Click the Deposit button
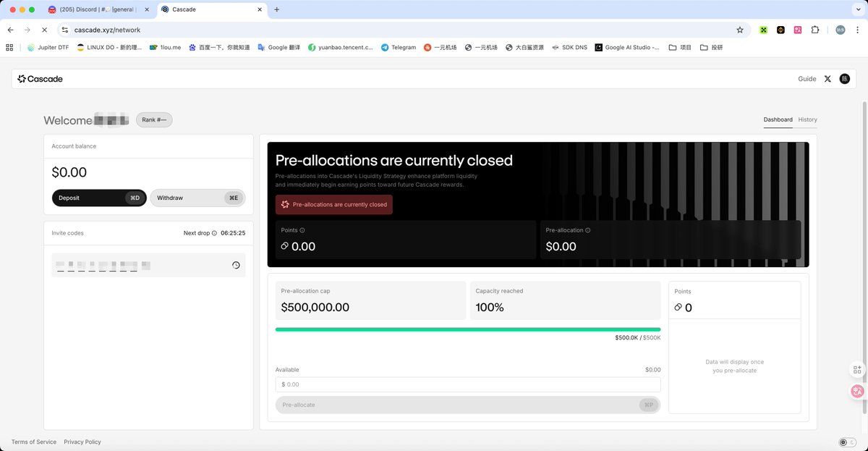This screenshot has width=868, height=451. (x=99, y=198)
